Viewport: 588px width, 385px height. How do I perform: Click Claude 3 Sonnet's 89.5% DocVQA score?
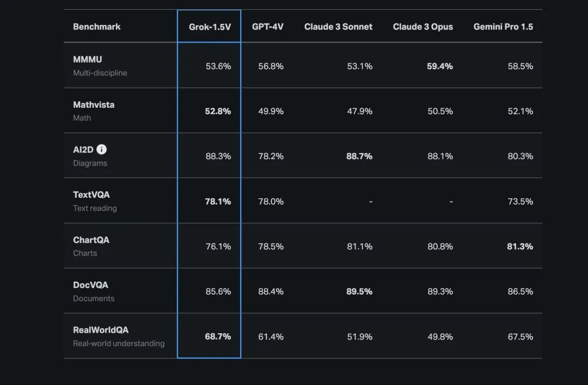pos(359,292)
